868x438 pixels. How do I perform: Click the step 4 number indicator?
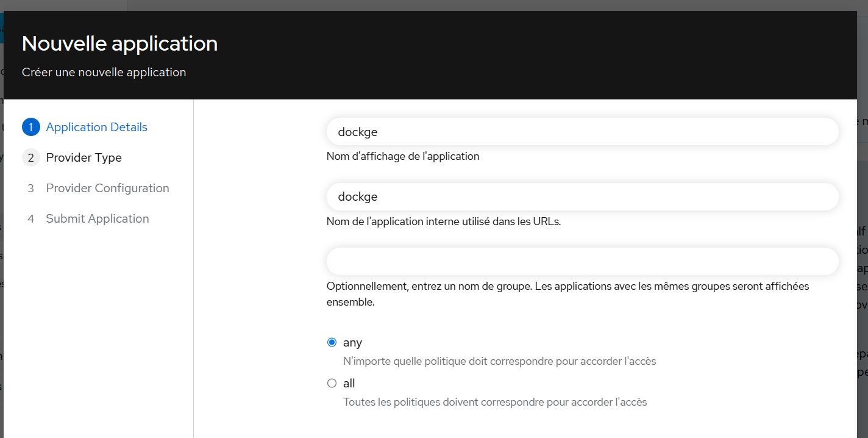tap(30, 218)
